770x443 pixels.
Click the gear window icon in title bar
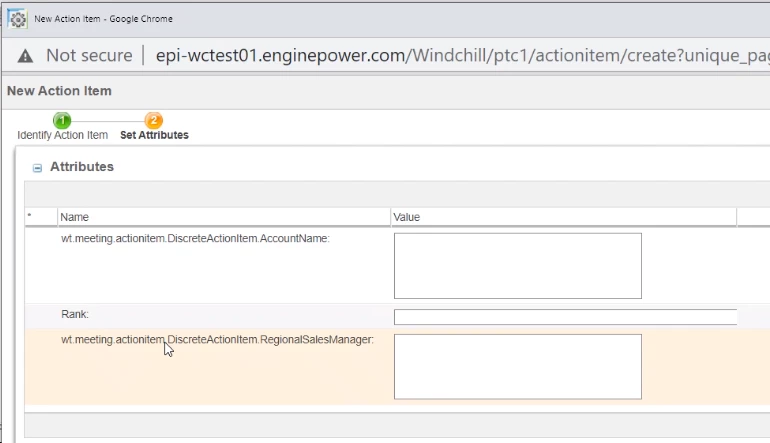[18, 19]
